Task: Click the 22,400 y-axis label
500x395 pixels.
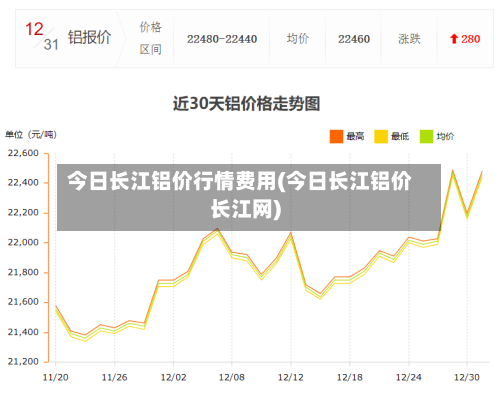Action: tap(23, 183)
